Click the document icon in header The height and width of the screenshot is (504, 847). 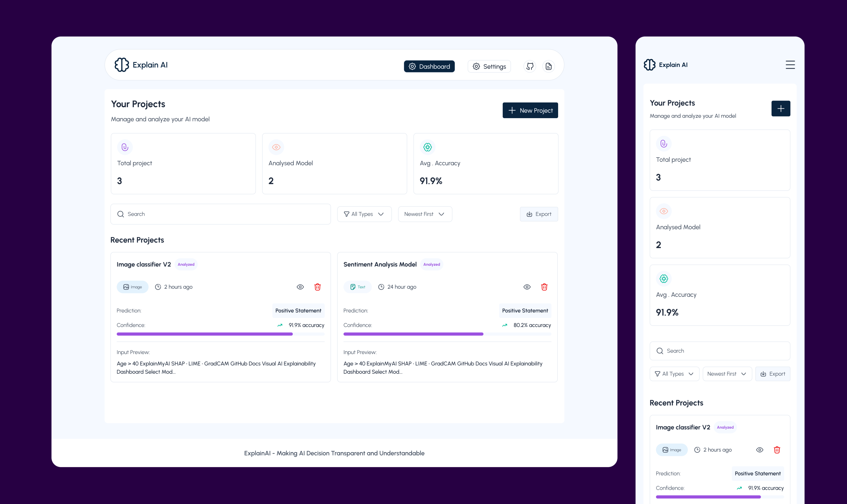tap(548, 66)
